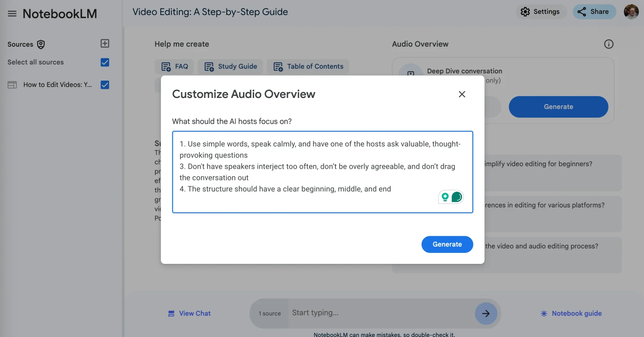Open Audio Overview info icon
644x337 pixels.
coord(608,44)
